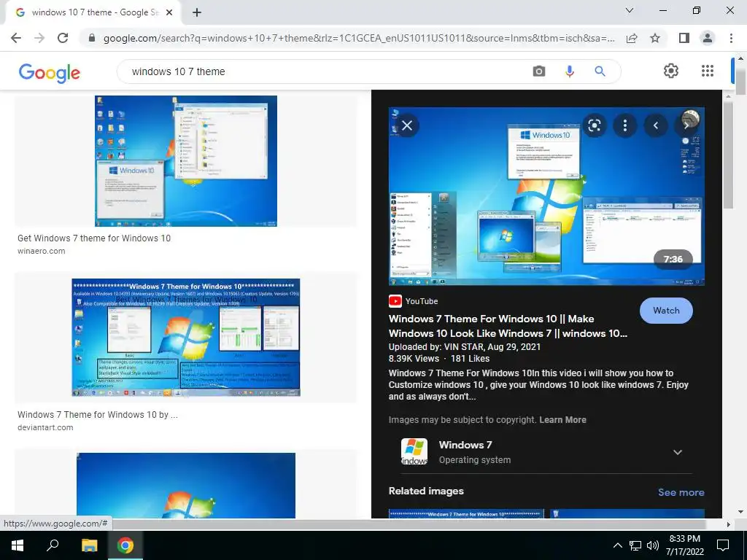Open preview panel more options menu
This screenshot has width=747, height=560.
pyautogui.click(x=625, y=125)
